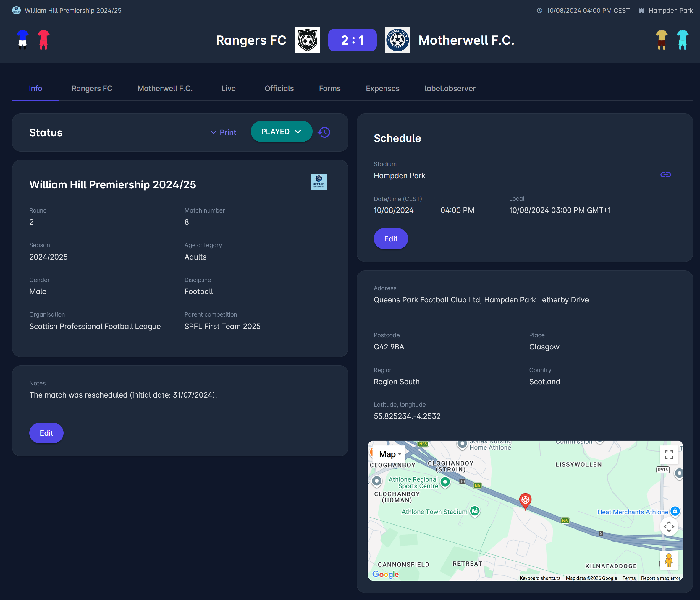Click the Region South value

(x=397, y=382)
